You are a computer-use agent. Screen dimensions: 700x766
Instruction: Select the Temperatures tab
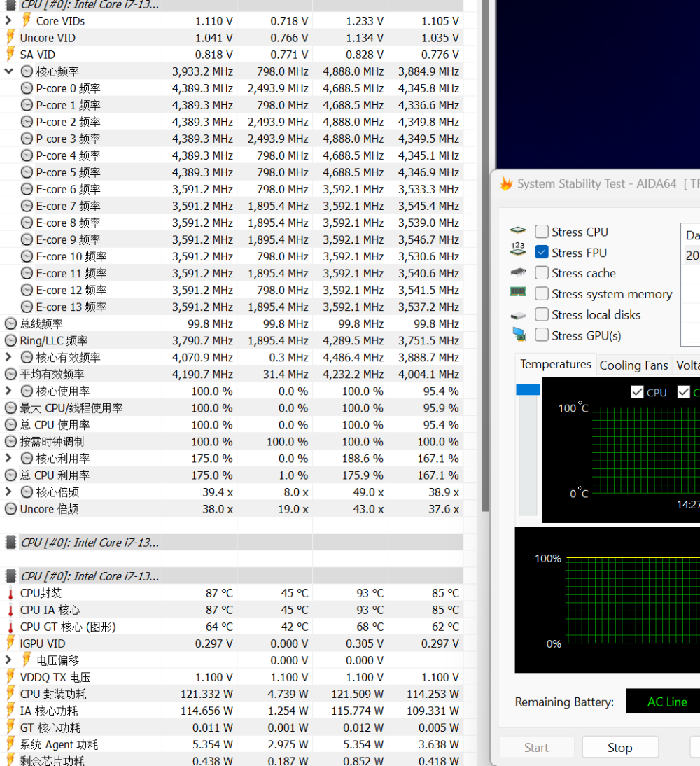(556, 364)
